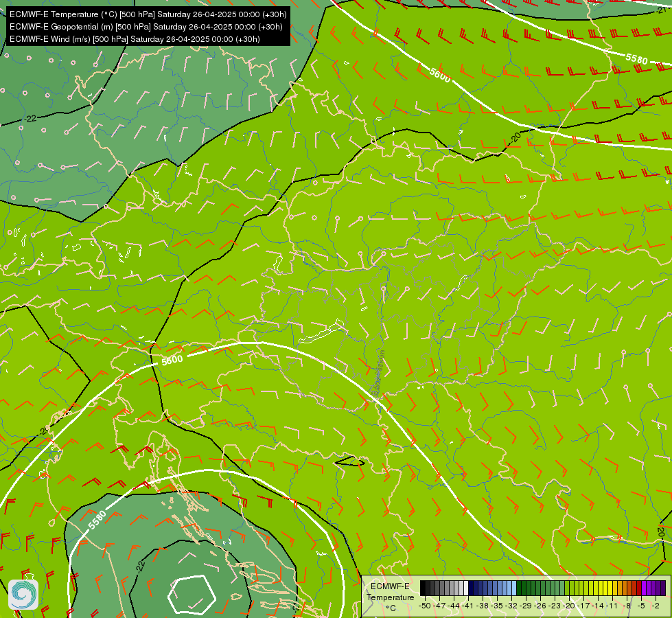Click the legend title 'ECMWF-E Temperature'

(x=391, y=591)
